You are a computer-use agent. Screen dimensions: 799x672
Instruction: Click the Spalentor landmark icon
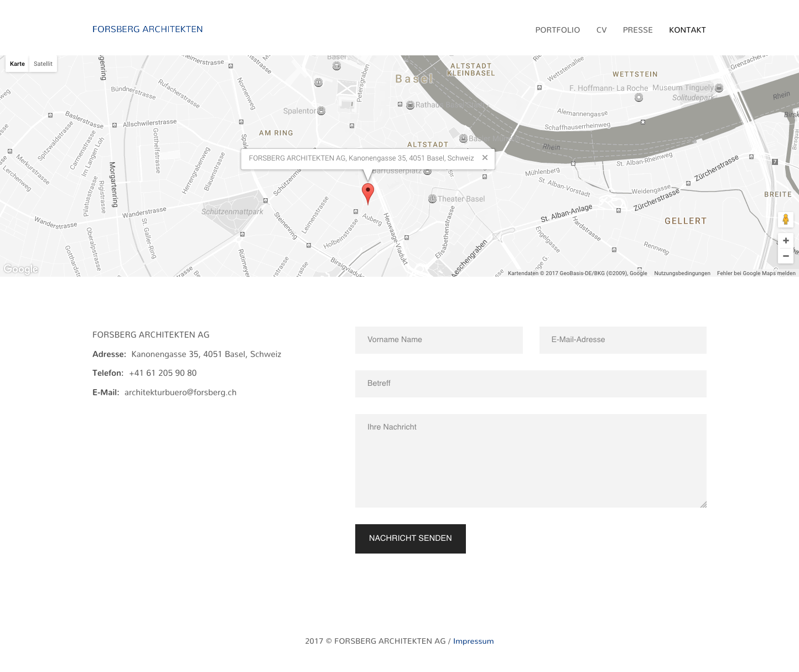[x=321, y=111]
